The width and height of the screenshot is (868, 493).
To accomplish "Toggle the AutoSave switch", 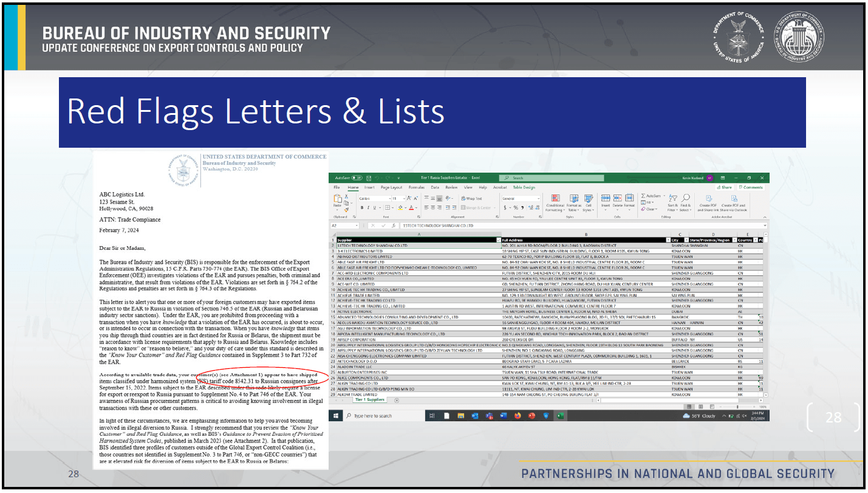I will [357, 178].
